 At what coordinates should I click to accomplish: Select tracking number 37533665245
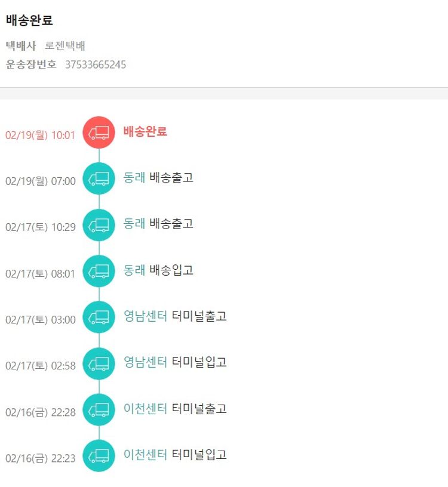(x=96, y=64)
